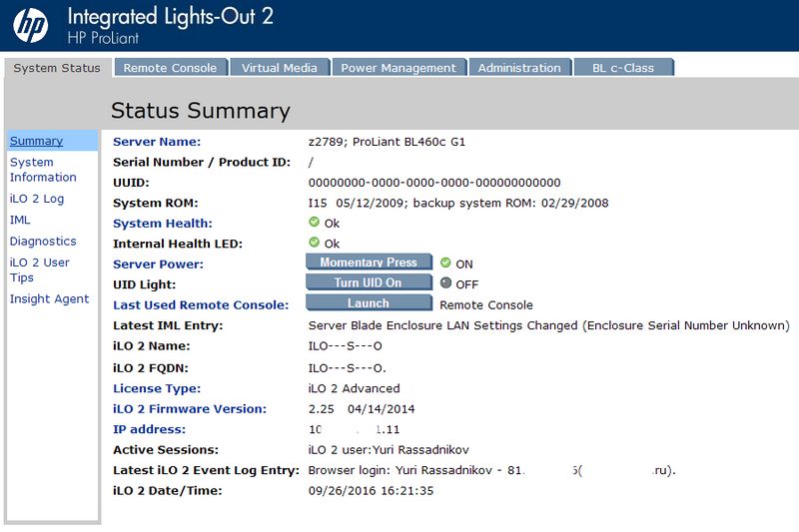
Task: Click 'Latest iLO 2 Event Log Entry:' label
Action: 207,470
